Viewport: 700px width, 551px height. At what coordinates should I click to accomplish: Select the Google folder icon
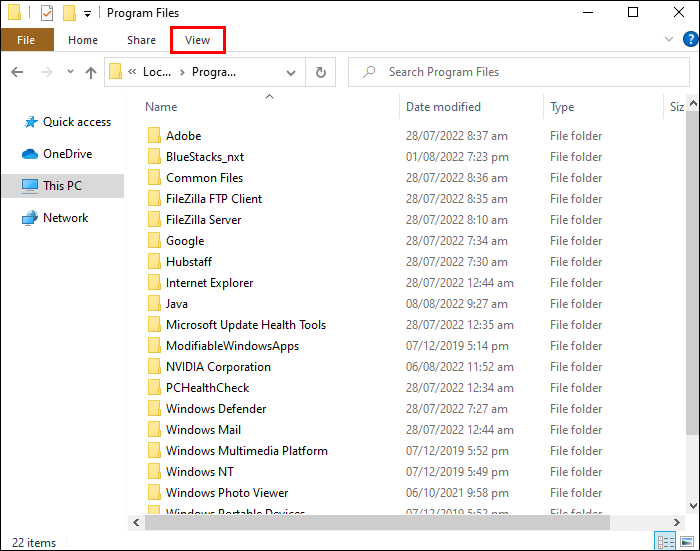point(154,240)
